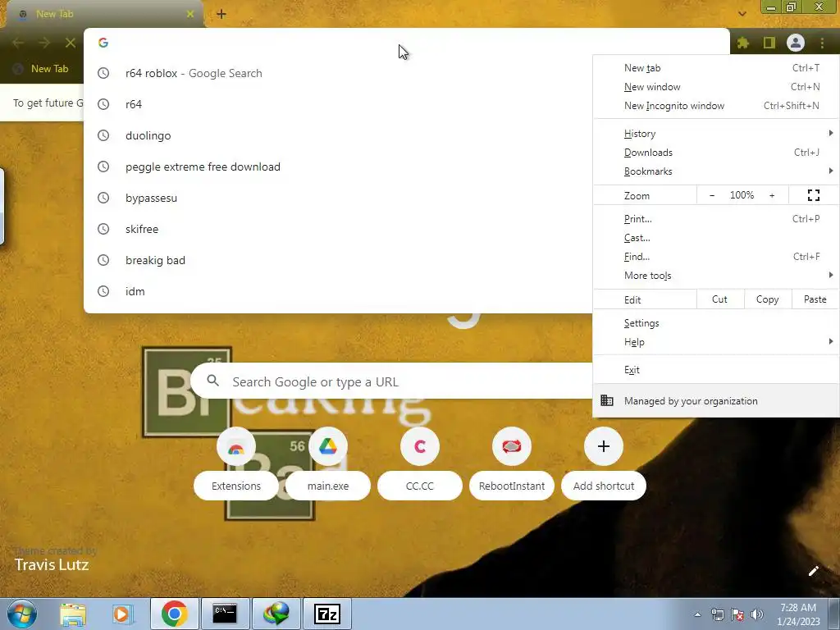Open the profile avatar icon
840x630 pixels.
796,43
